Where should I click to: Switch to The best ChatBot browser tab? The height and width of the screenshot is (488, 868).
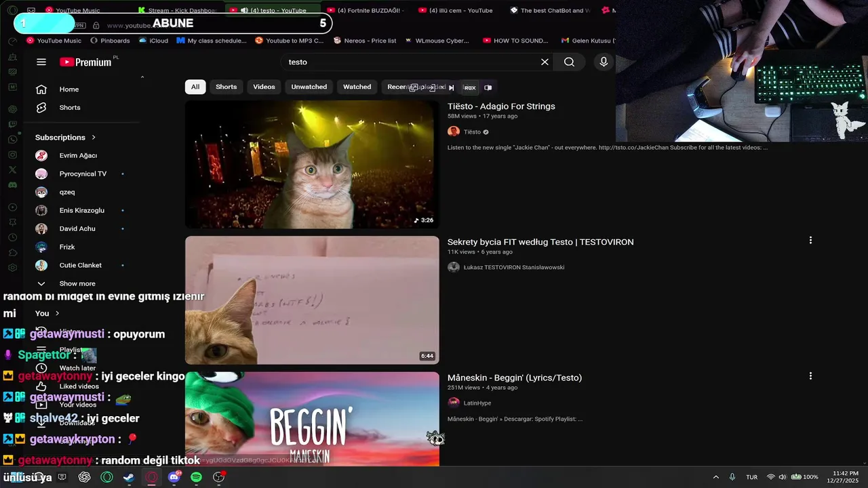pos(549,10)
